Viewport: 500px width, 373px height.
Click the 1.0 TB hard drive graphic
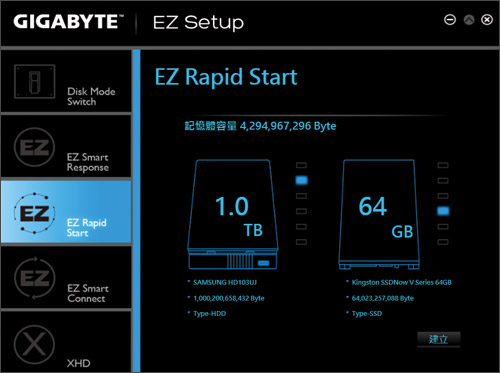[233, 214]
